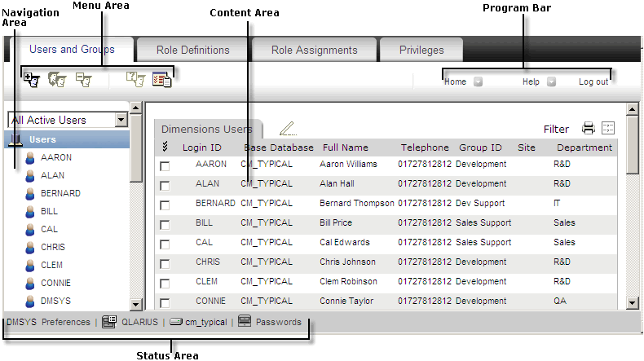Expand the Home dropdown arrow

[x=478, y=81]
